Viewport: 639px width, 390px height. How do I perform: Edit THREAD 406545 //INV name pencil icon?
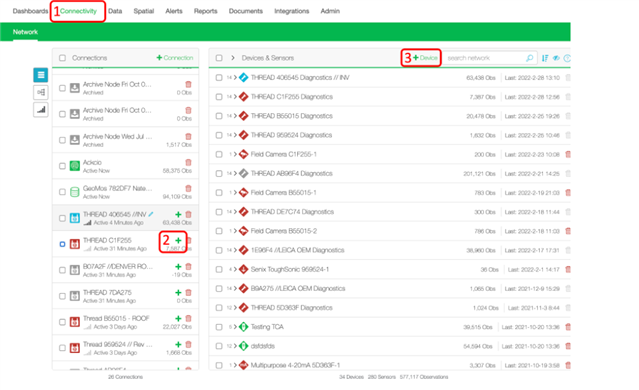[x=151, y=214]
